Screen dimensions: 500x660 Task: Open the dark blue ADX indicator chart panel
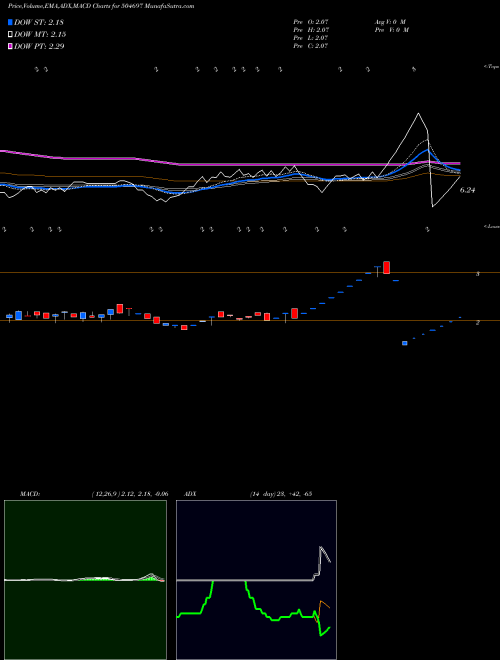click(256, 580)
